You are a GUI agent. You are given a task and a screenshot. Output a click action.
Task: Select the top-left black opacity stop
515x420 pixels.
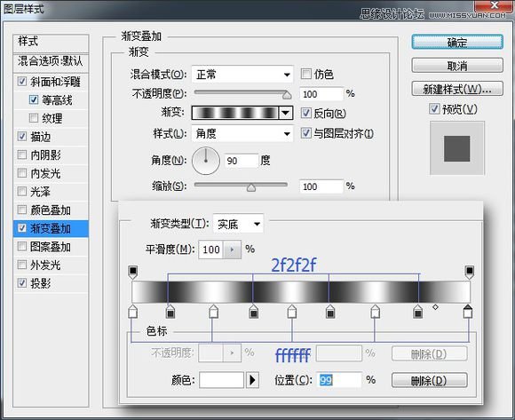(x=132, y=272)
